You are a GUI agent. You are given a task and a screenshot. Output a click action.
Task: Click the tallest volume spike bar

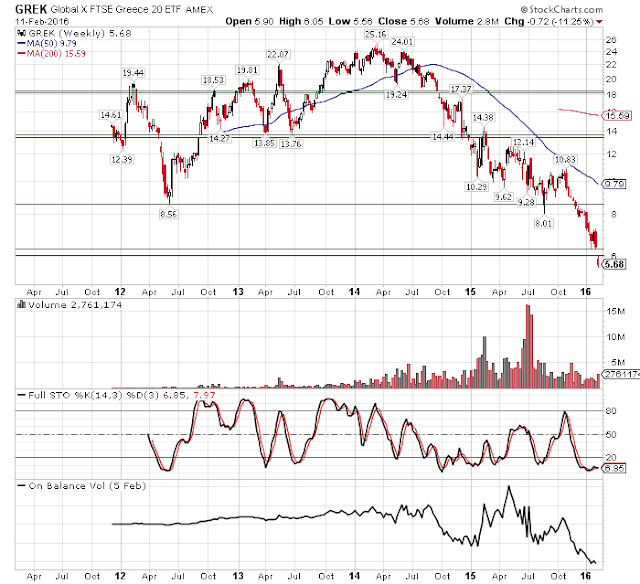[528, 346]
